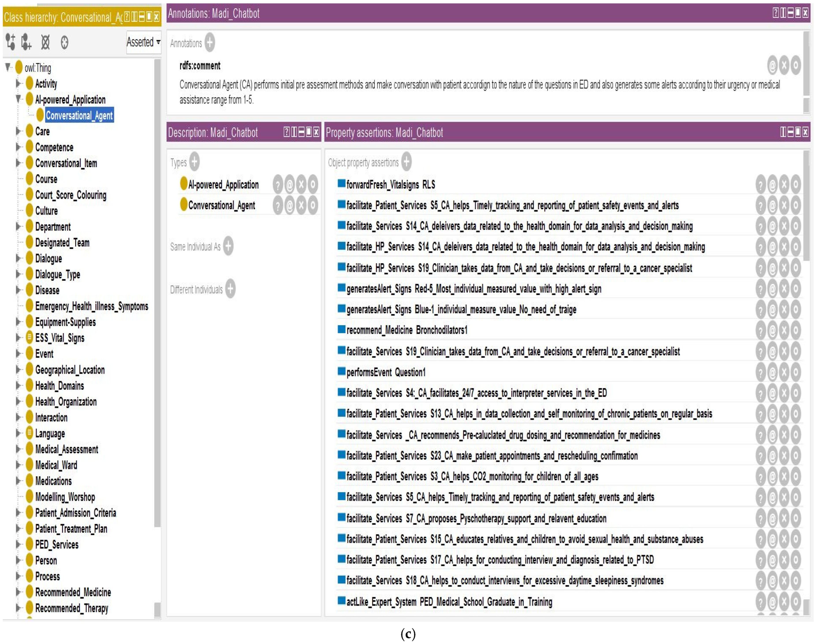This screenshot has width=816, height=644.
Task: Click the Add subclass icon
Action: tap(11, 42)
